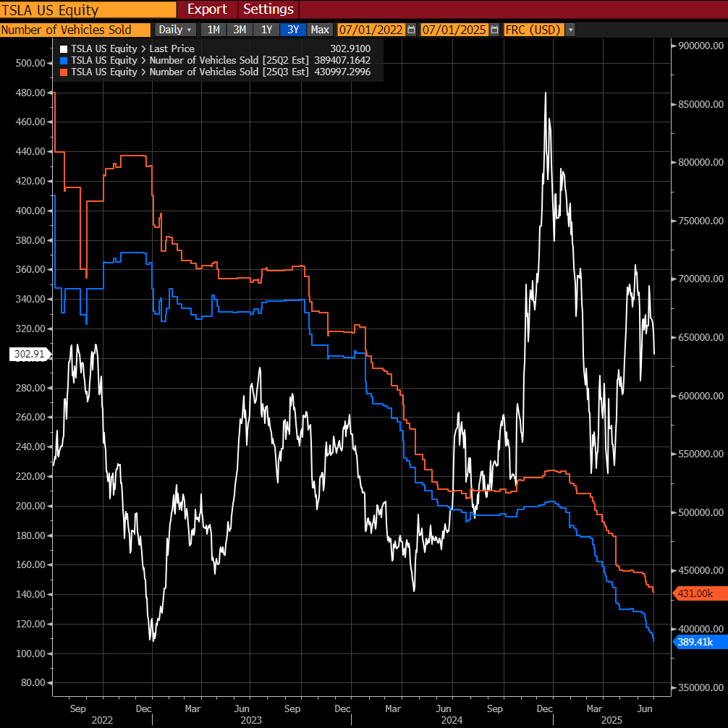
Task: Open the calendar picker for start date 07/01/2022
Action: (x=411, y=30)
